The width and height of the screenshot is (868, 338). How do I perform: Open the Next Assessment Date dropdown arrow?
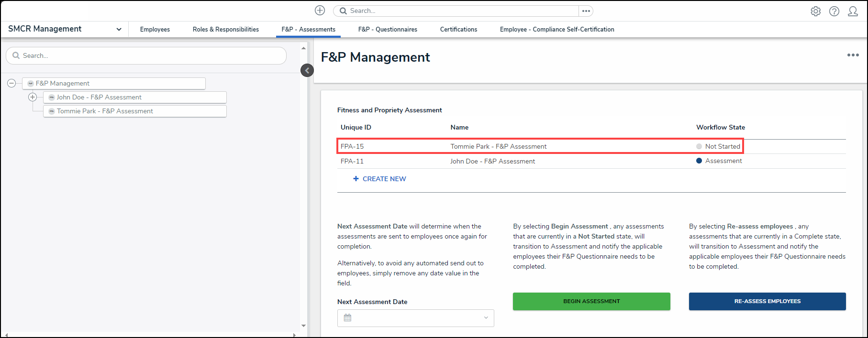tap(486, 318)
